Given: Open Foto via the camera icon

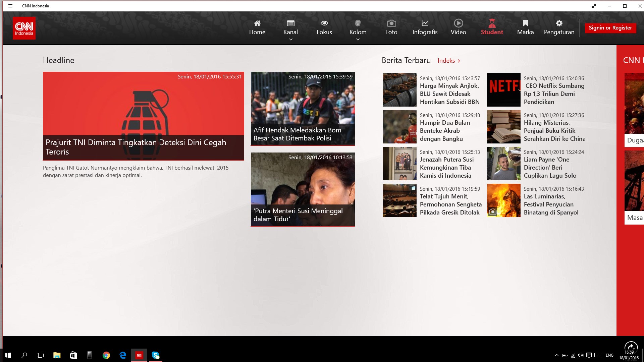Looking at the screenshot, I should pos(391,23).
